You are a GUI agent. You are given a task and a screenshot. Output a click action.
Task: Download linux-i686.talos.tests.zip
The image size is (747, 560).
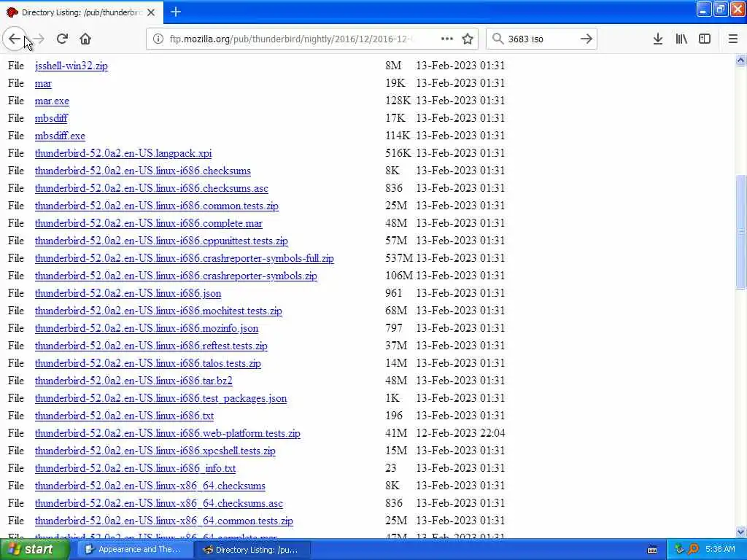148,363
